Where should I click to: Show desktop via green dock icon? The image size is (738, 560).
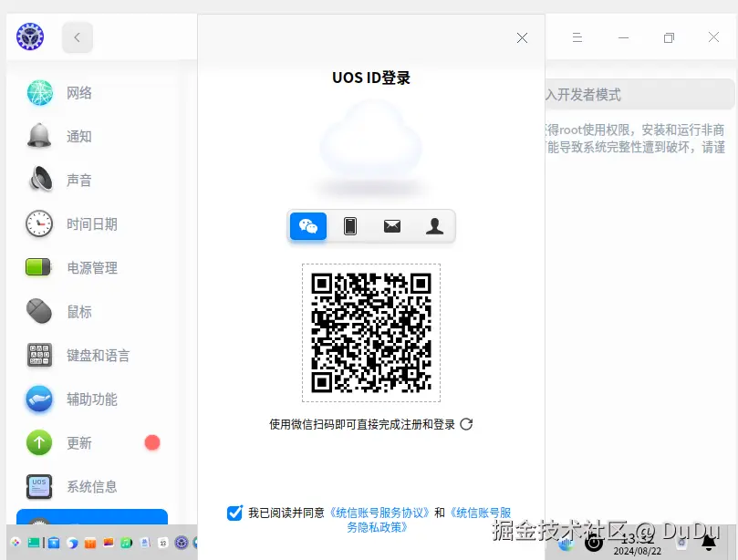click(x=34, y=543)
